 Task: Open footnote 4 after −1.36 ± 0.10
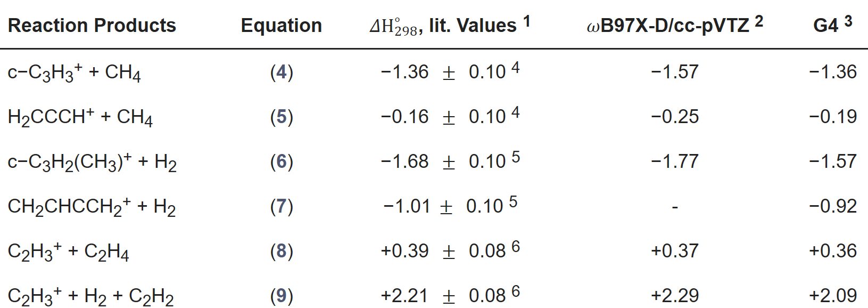[x=515, y=67]
